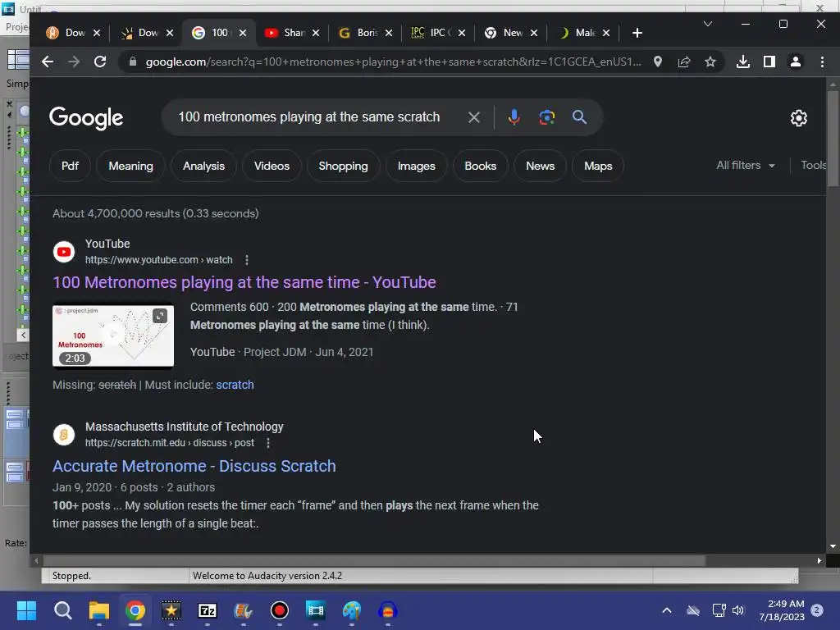Click the red record app in taskbar

pyautogui.click(x=279, y=610)
